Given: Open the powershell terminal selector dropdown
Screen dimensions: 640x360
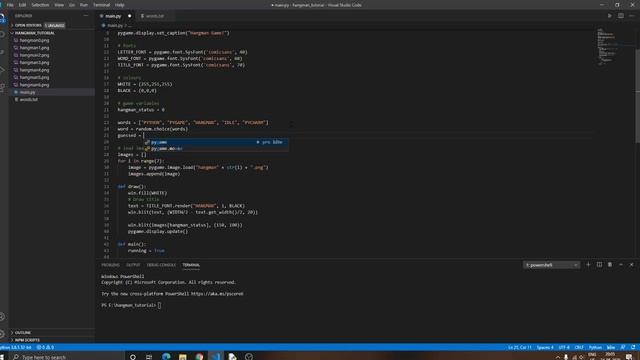Looking at the screenshot, I should click(551, 265).
